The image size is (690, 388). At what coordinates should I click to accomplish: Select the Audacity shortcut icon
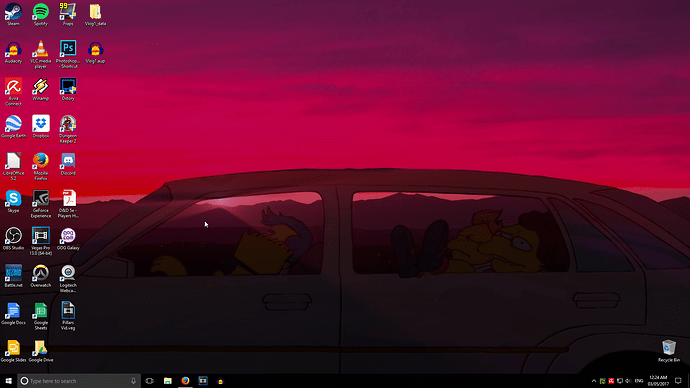click(x=13, y=53)
